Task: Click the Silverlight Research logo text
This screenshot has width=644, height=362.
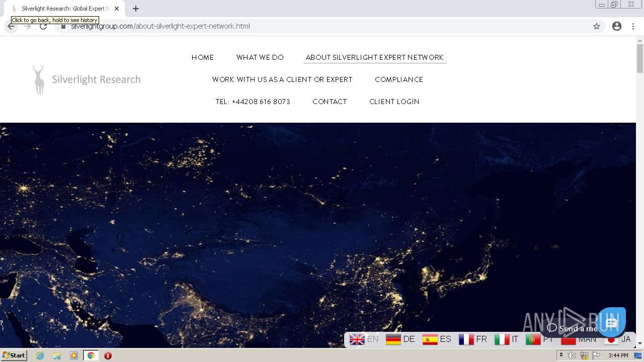Action: [96, 79]
